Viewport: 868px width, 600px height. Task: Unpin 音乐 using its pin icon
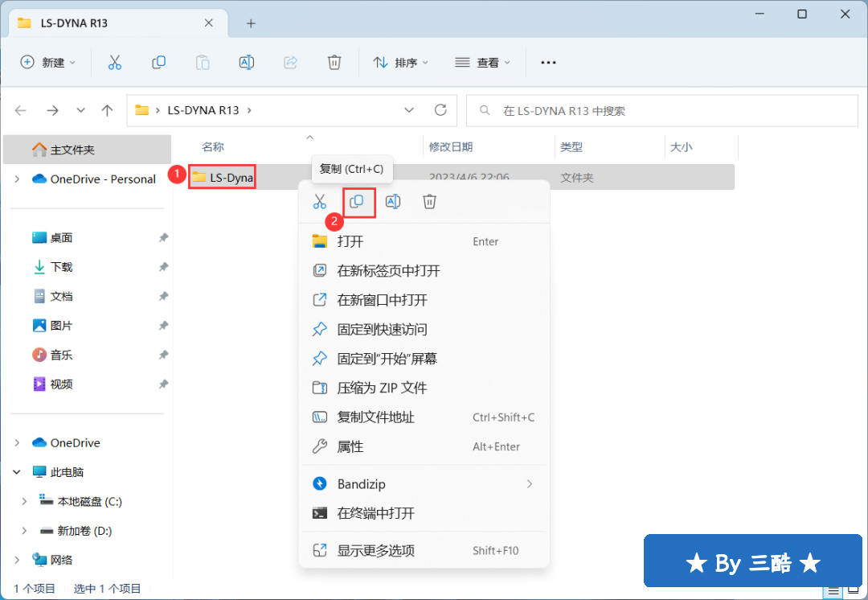coord(163,355)
